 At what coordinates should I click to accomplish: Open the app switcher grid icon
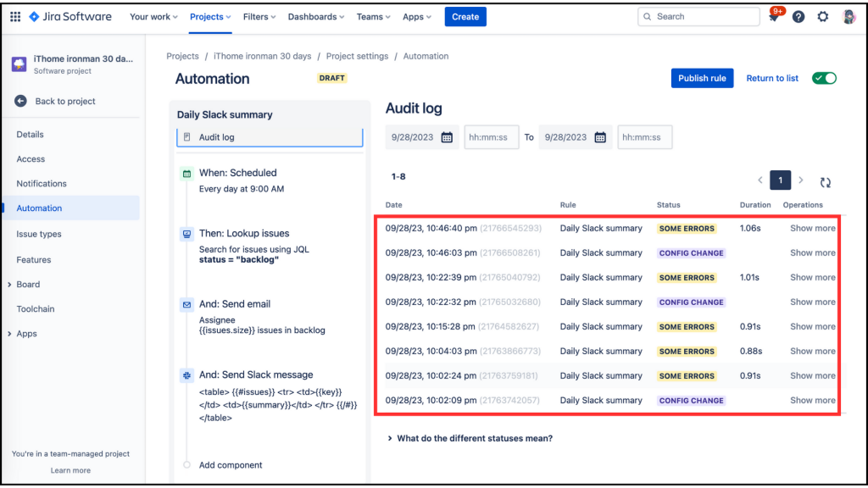[15, 17]
